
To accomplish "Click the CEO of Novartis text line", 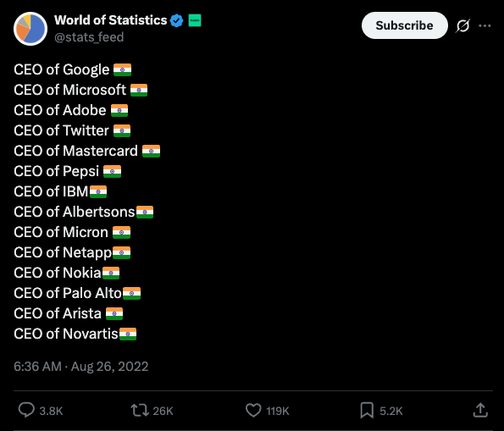I will pos(75,334).
